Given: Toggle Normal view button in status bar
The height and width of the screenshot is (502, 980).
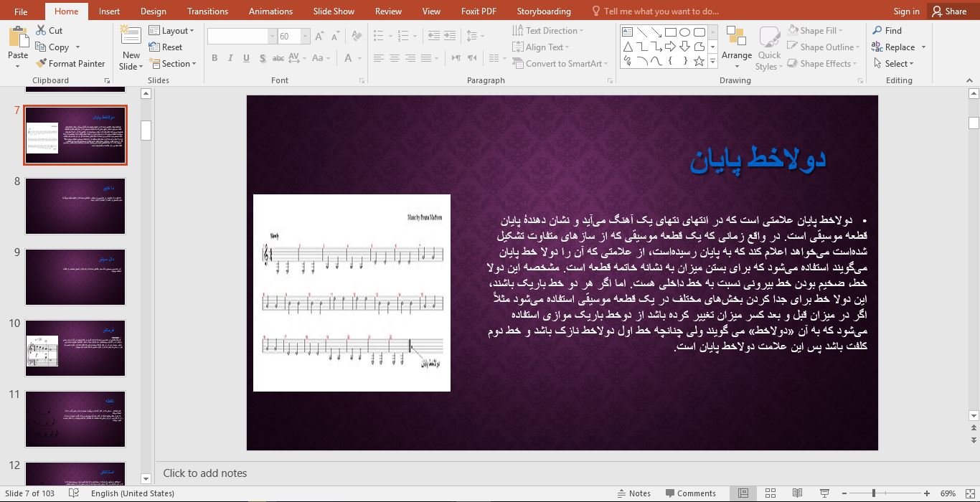Looking at the screenshot, I should coord(743,493).
